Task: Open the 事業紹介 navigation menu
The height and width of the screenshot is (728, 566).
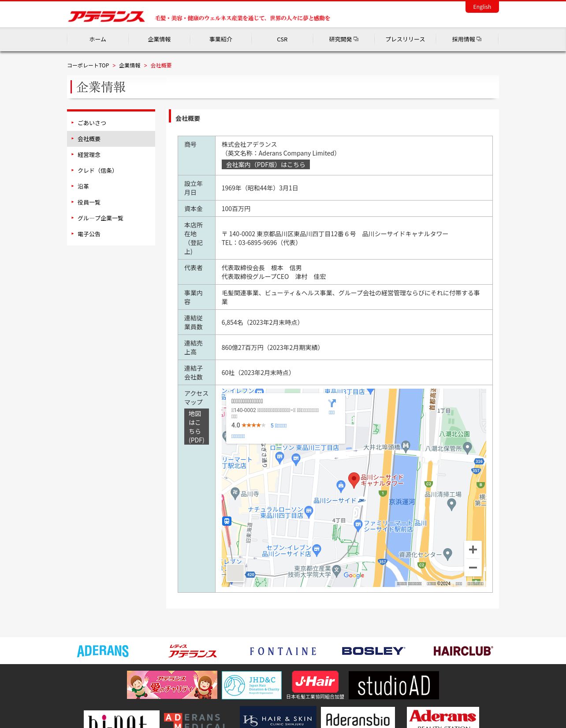Action: point(221,39)
